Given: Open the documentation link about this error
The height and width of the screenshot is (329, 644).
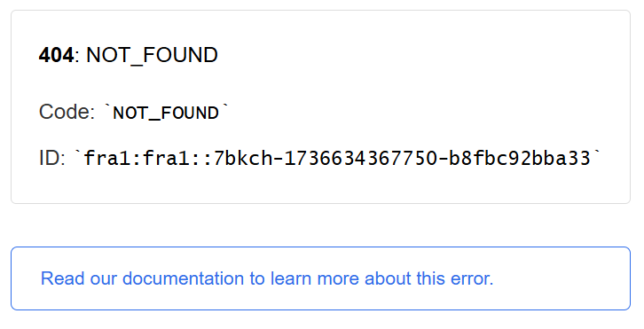Looking at the screenshot, I should coord(267,278).
